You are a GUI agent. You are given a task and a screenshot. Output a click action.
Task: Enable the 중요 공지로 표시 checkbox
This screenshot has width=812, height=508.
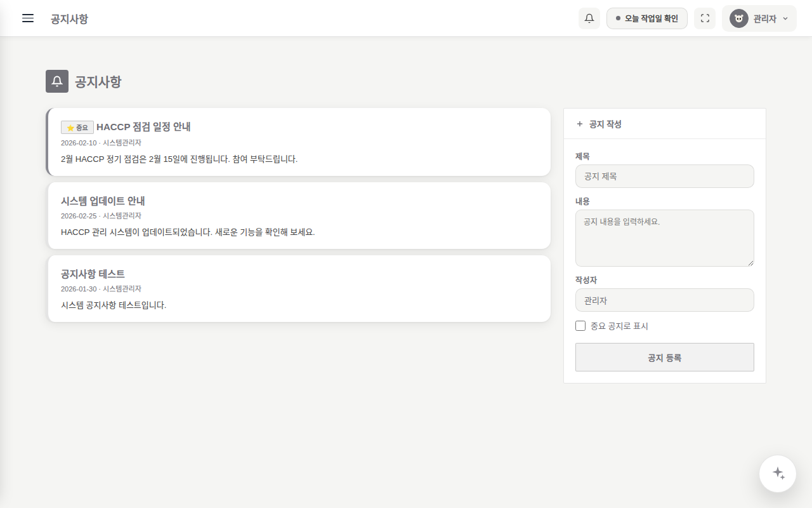point(580,326)
